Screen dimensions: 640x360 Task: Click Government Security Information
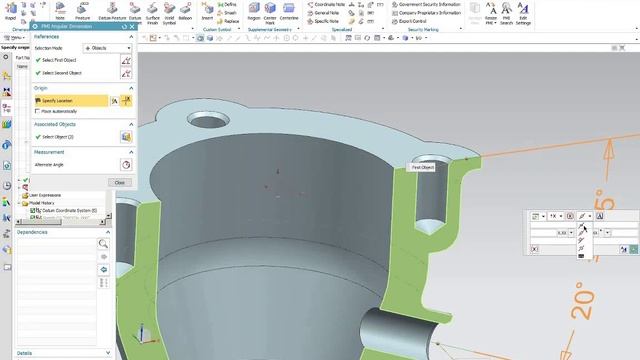(426, 4)
